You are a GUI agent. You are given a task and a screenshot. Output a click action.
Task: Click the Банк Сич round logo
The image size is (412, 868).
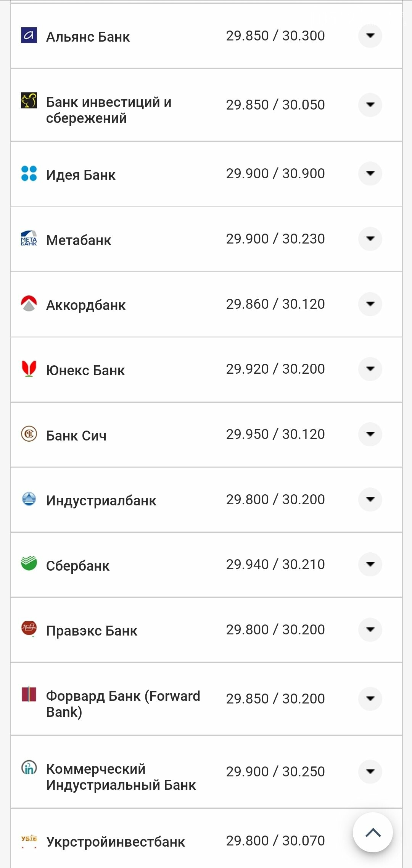29,434
